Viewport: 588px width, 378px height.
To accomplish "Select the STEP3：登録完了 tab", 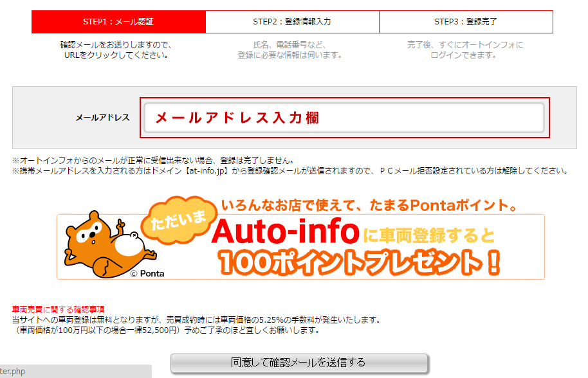I will click(466, 22).
